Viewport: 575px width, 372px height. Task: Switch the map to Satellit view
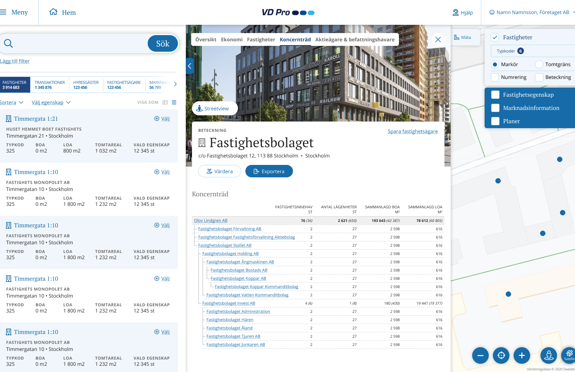coord(568,355)
